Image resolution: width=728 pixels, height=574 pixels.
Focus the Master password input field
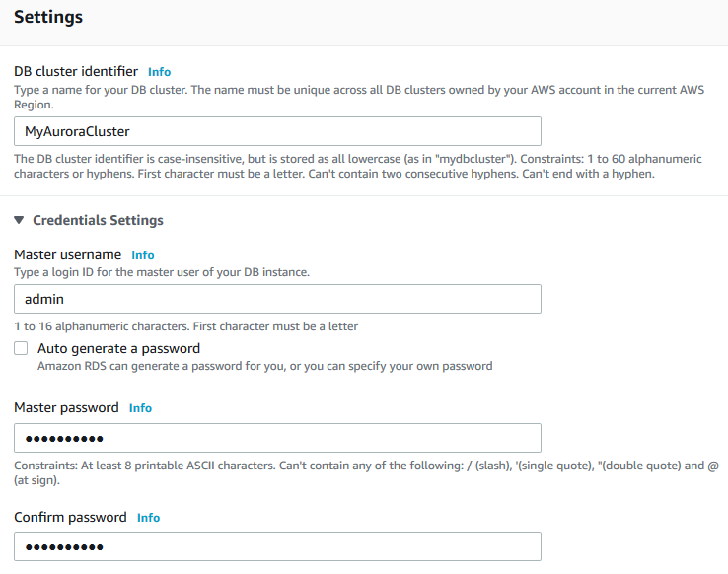tap(277, 438)
